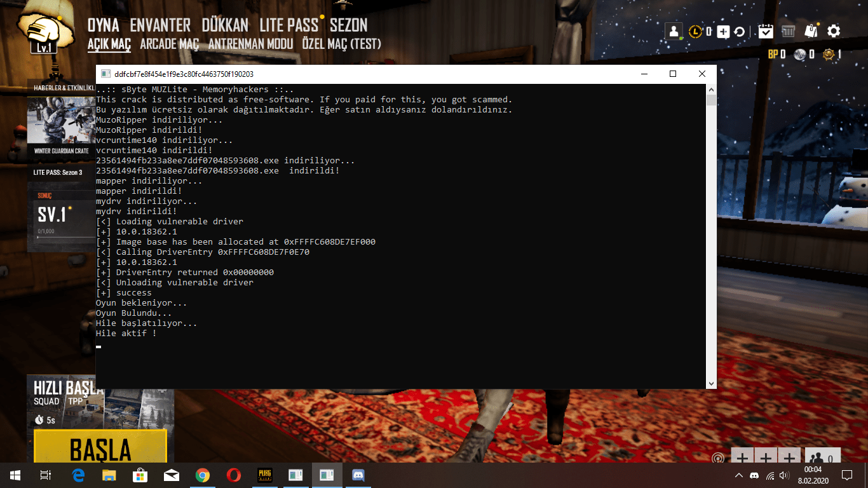Open the SEZON menu
Image resolution: width=868 pixels, height=488 pixels.
(x=348, y=25)
